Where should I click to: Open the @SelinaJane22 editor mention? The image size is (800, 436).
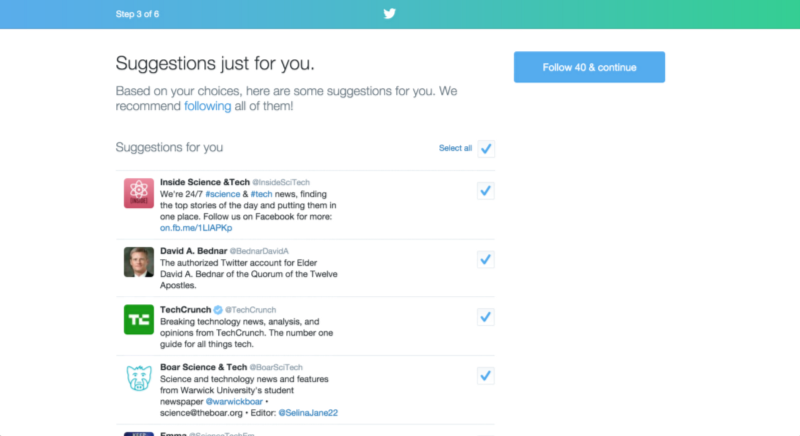click(x=308, y=413)
